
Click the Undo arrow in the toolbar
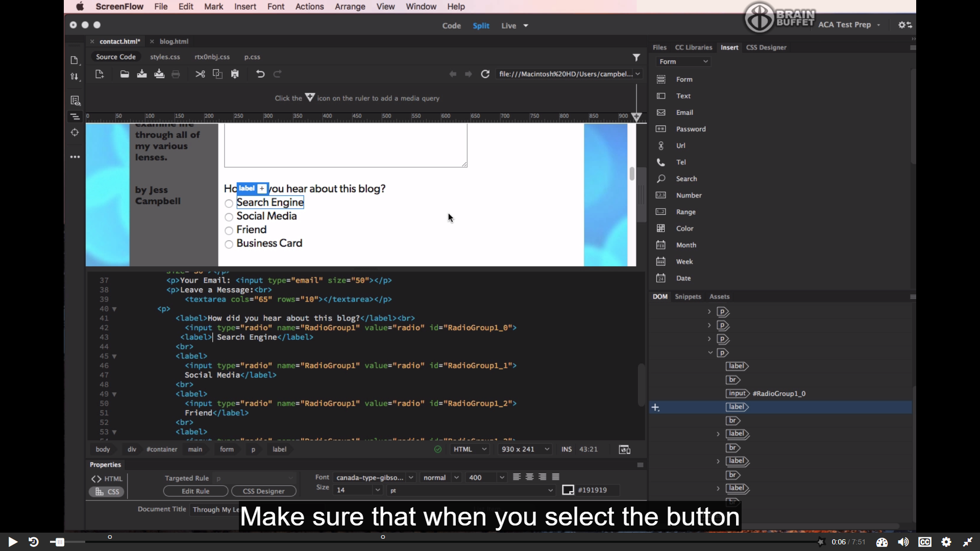260,74
